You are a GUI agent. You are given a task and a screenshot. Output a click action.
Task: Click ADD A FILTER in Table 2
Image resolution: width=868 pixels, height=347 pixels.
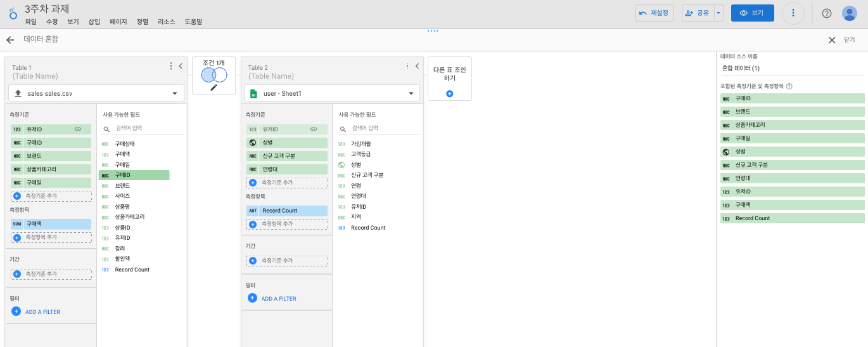coord(272,299)
